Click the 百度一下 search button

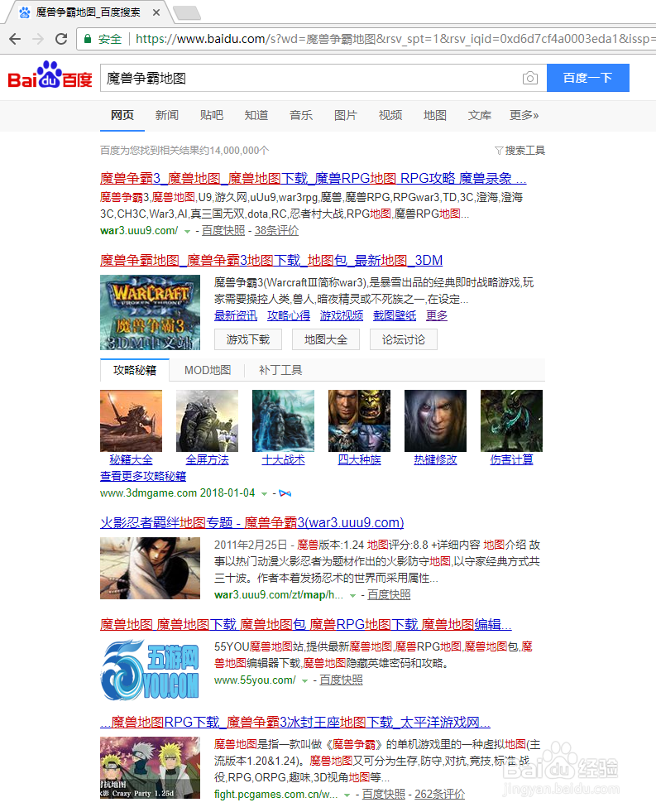(x=587, y=78)
